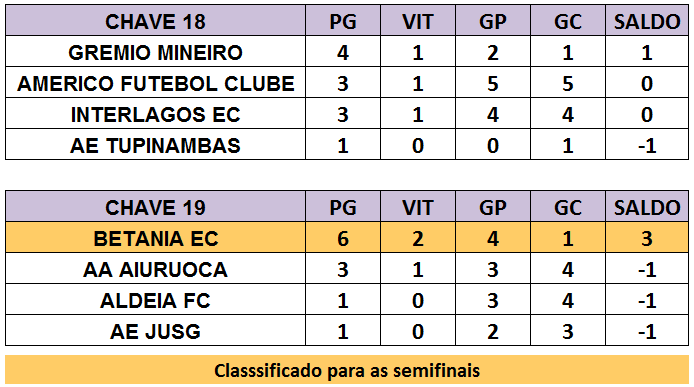The height and width of the screenshot is (387, 694).
Task: Select BETANIA EC's SALDO value 3
Action: pyautogui.click(x=647, y=237)
